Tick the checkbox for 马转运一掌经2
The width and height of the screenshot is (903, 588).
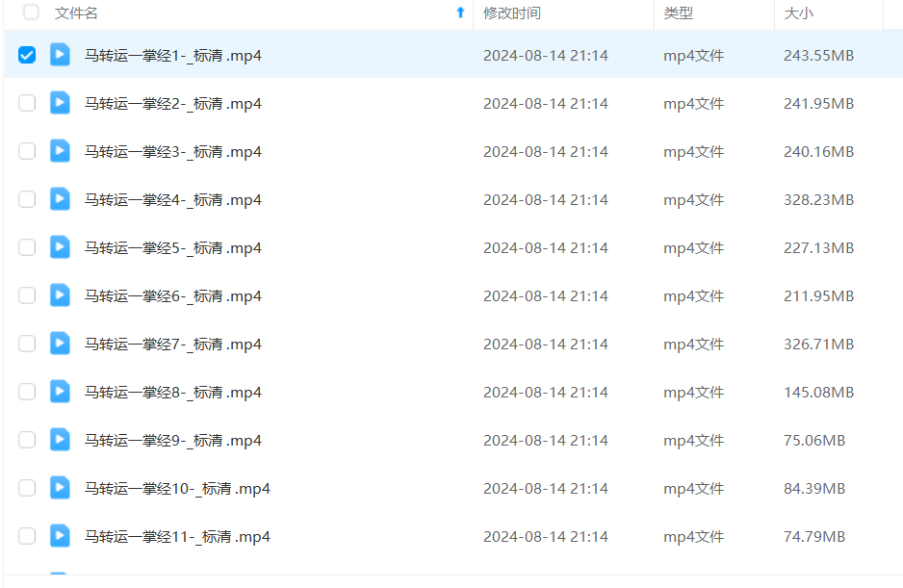[x=27, y=103]
